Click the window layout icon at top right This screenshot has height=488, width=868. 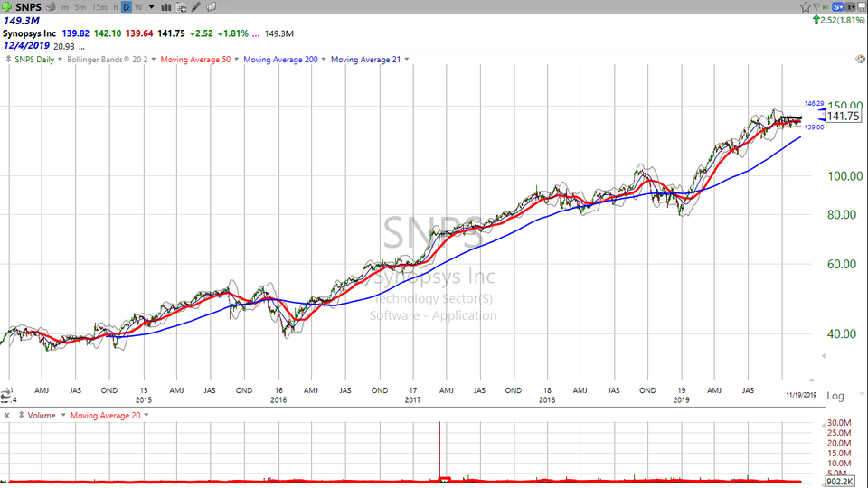(x=862, y=7)
